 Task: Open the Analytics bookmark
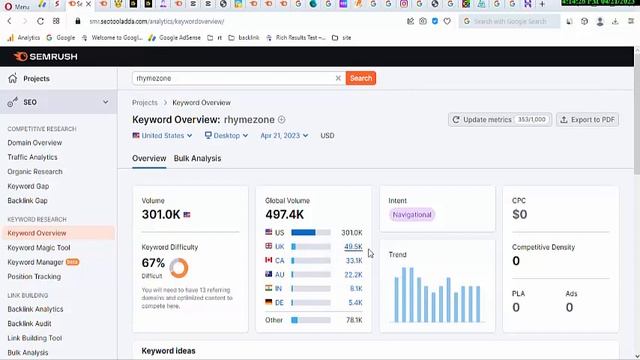click(24, 38)
